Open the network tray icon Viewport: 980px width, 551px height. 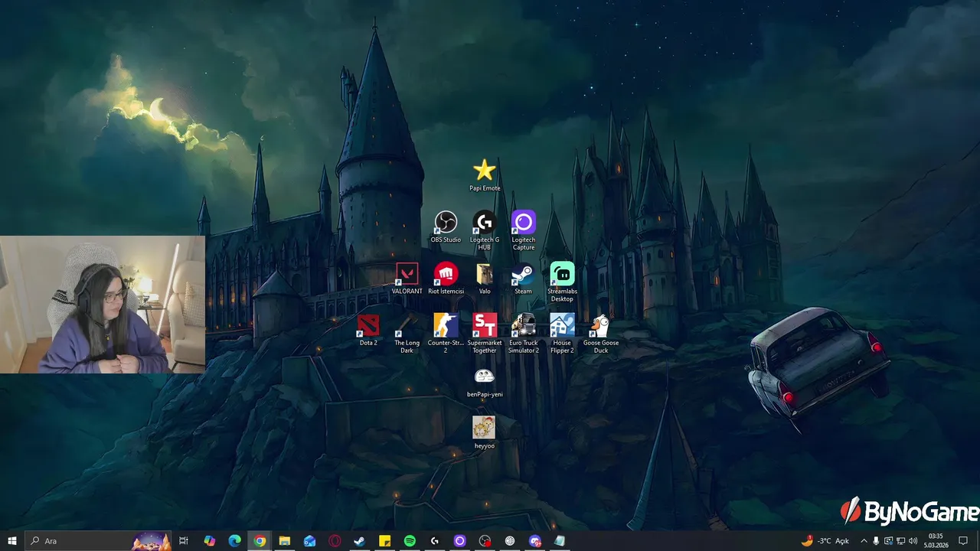tap(900, 540)
